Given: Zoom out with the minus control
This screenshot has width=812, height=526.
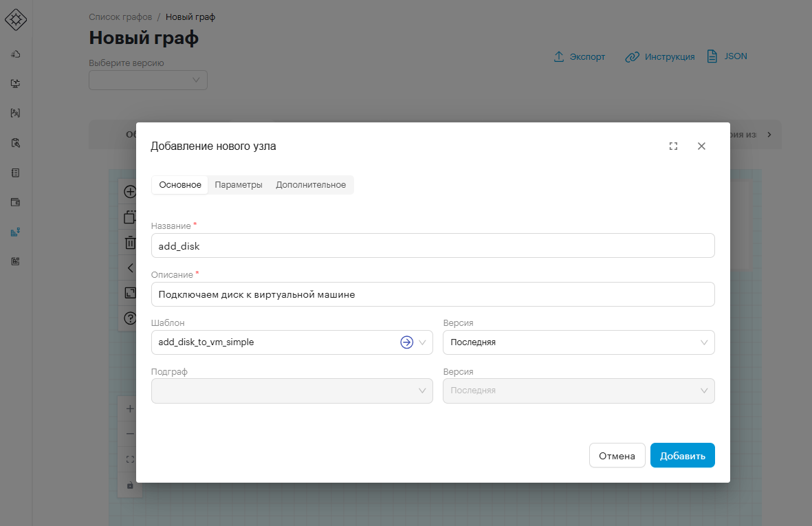Looking at the screenshot, I should [x=130, y=434].
